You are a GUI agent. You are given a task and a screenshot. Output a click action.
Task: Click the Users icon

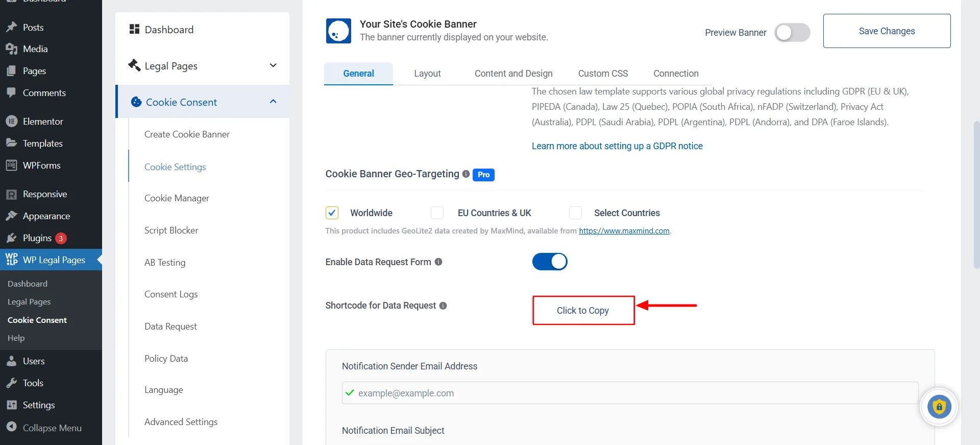[12, 361]
